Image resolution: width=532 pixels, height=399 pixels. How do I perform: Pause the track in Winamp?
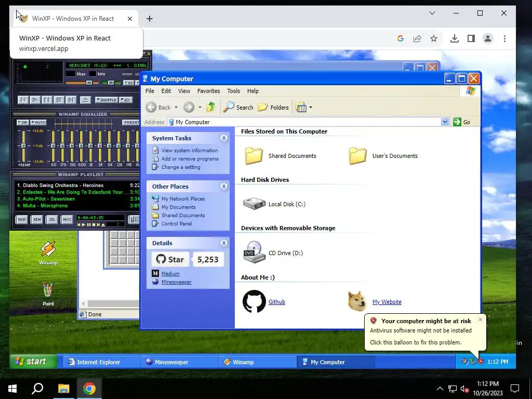click(x=47, y=100)
